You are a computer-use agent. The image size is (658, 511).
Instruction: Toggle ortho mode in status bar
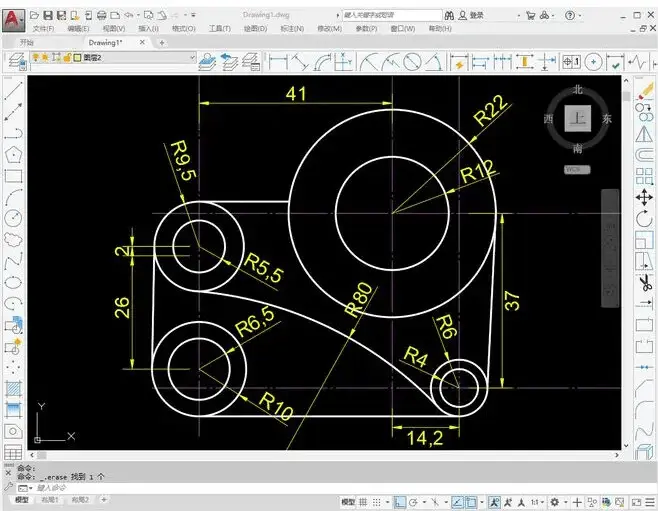pyautogui.click(x=400, y=502)
